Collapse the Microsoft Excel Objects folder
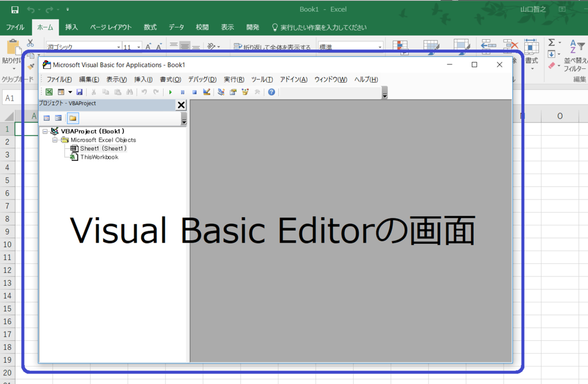This screenshot has height=384, width=588. point(55,140)
